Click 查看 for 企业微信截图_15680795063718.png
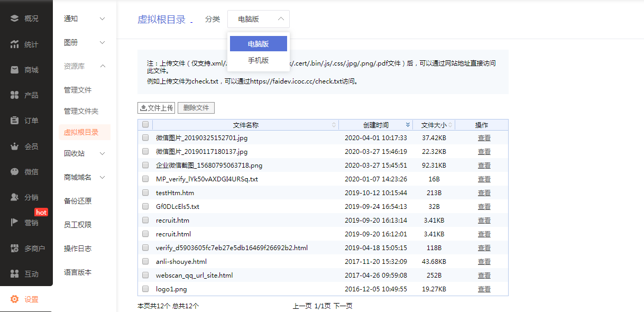 [484, 165]
